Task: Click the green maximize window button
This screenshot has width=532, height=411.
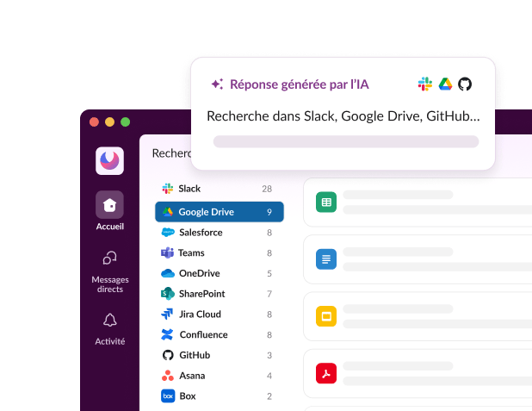Action: (125, 122)
